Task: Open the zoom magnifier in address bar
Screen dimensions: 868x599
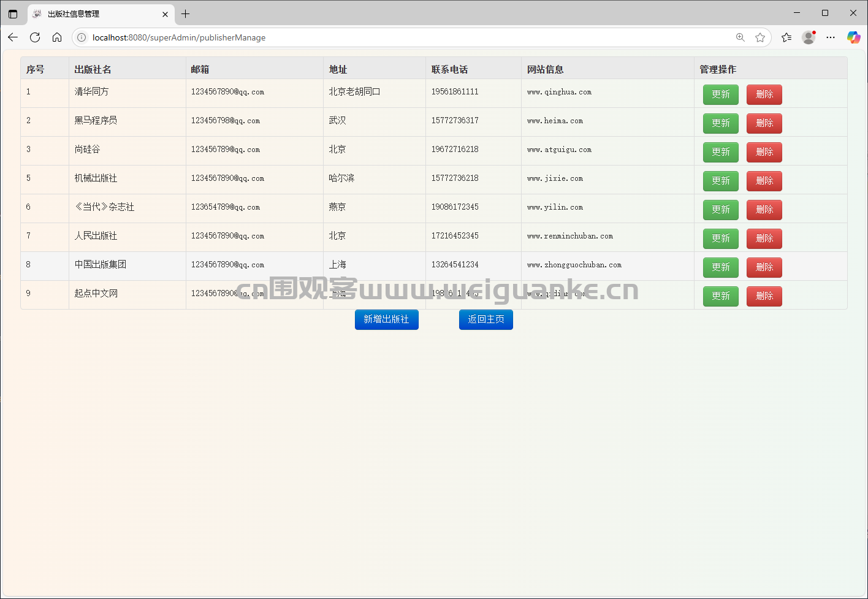Action: click(x=740, y=37)
